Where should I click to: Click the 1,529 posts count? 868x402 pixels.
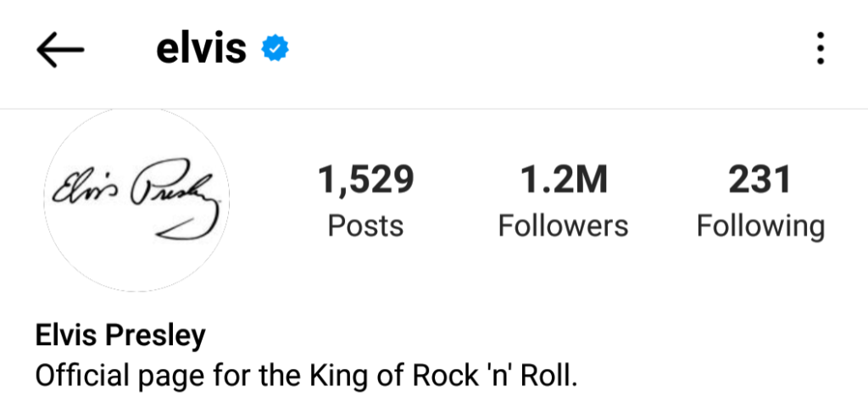tap(366, 181)
